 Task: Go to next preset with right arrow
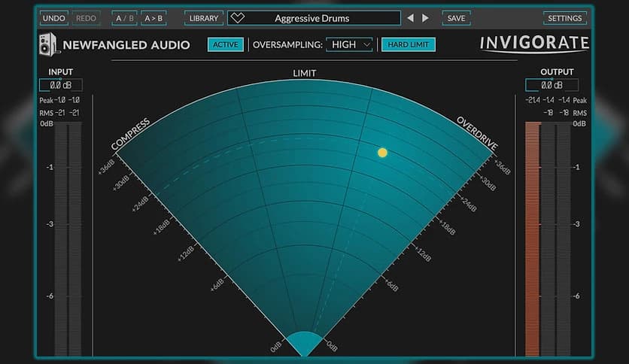425,18
